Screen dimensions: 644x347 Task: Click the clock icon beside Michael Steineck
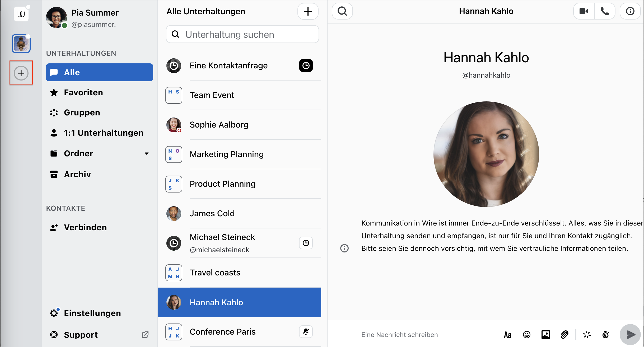point(306,243)
